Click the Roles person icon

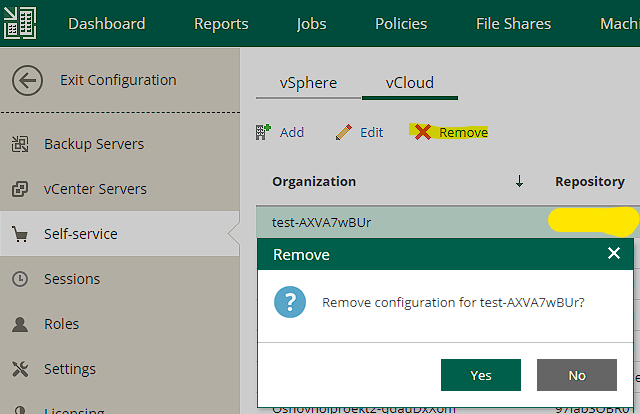[20, 324]
